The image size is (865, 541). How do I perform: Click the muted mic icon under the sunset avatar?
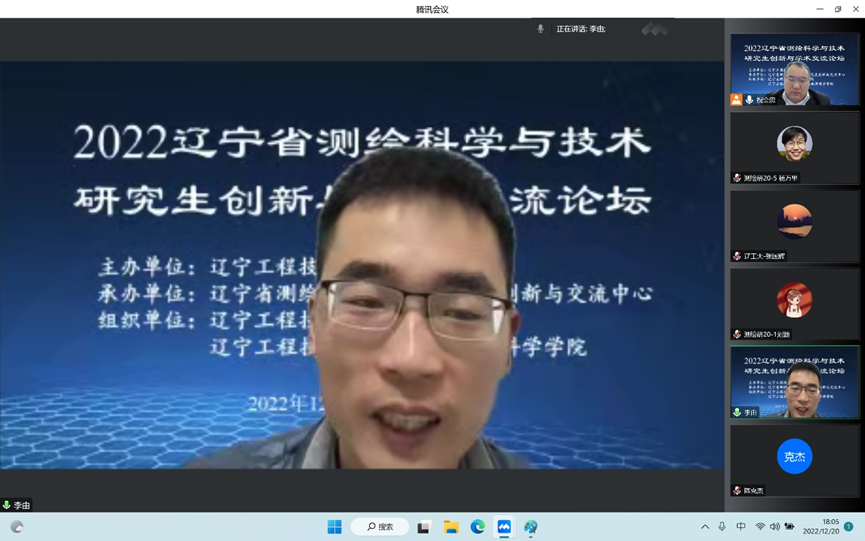[737, 256]
